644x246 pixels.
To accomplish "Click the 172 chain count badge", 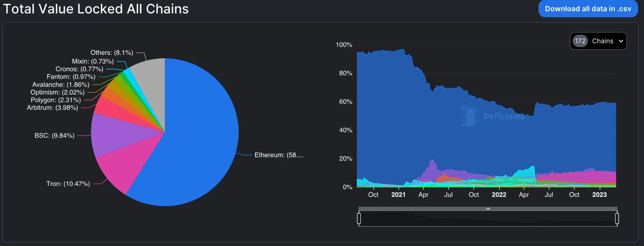I will (x=580, y=41).
